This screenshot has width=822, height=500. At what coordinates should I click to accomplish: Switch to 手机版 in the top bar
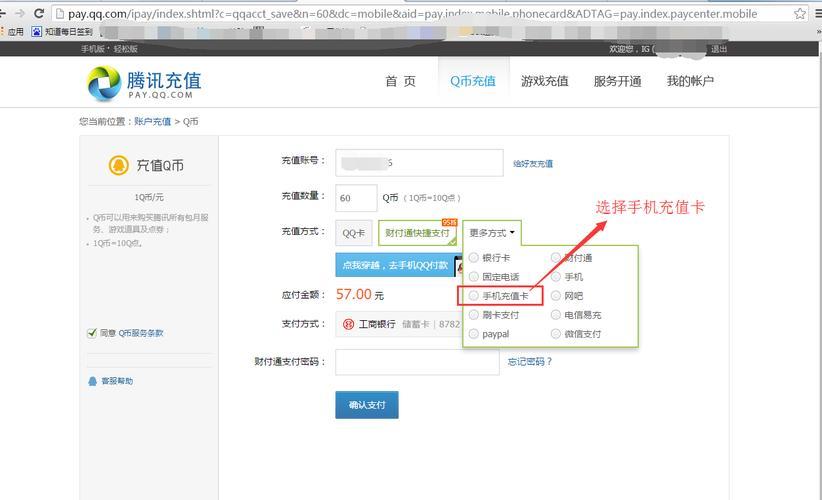pos(93,49)
